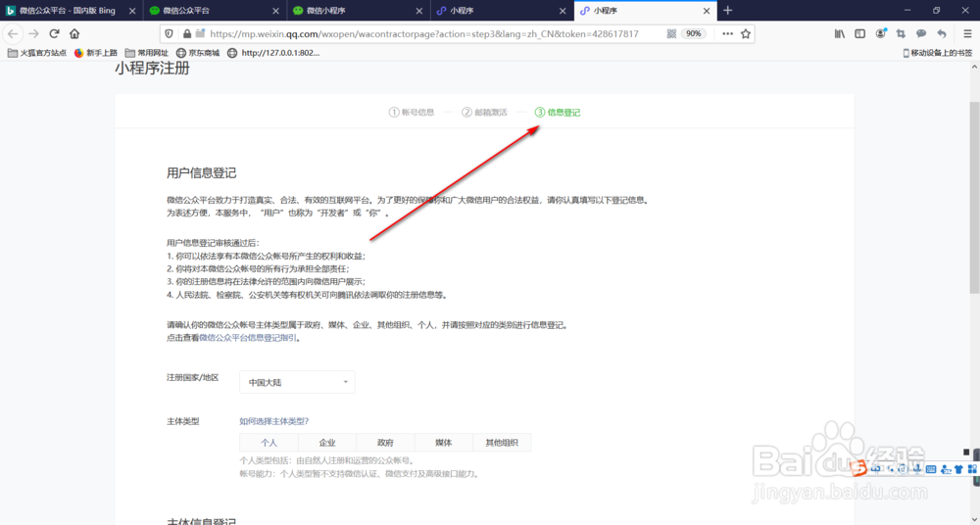Click the browser Back arrow

pyautogui.click(x=13, y=33)
